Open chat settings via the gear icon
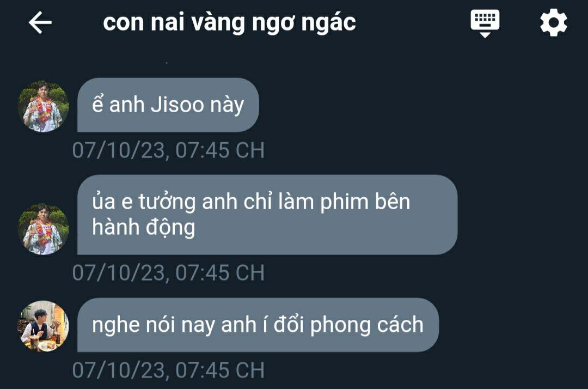 (x=554, y=22)
